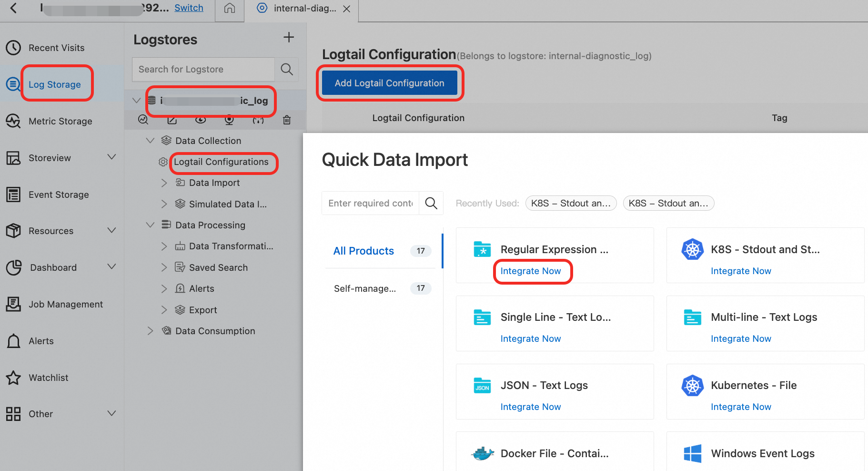Screen dimensions: 868x471
Task: Collapse the Data Collection node
Action: (x=150, y=141)
